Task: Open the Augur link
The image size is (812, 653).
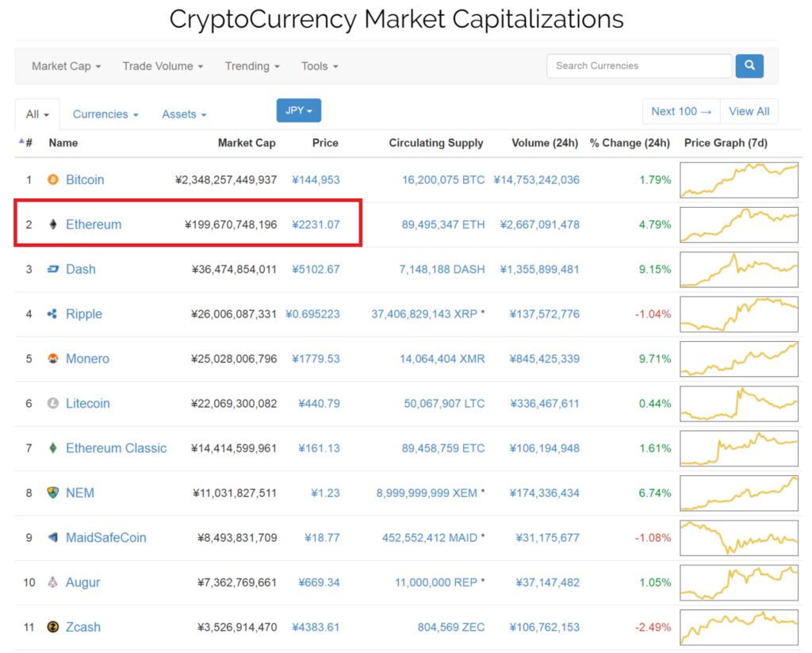Action: 82,582
